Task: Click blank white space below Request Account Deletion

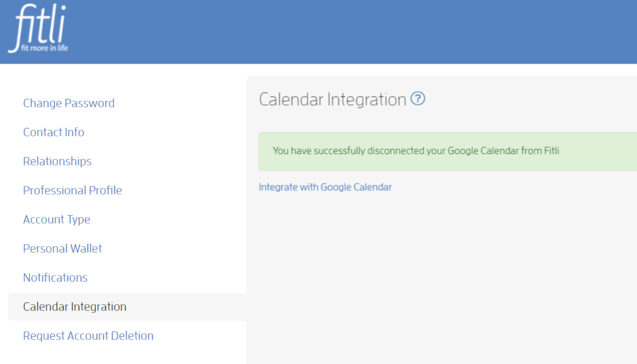Action: point(122,354)
